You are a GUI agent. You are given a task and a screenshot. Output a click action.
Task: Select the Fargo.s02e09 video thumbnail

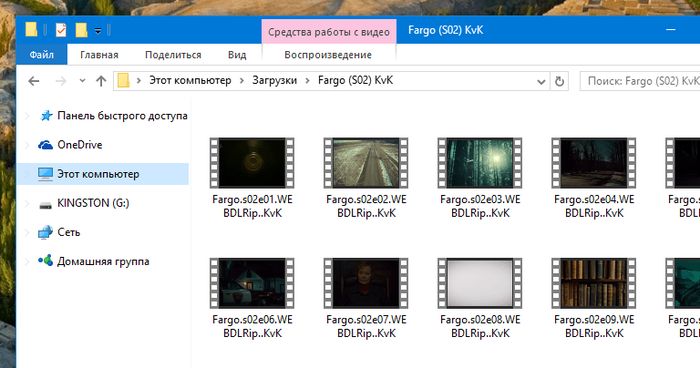[x=594, y=283]
